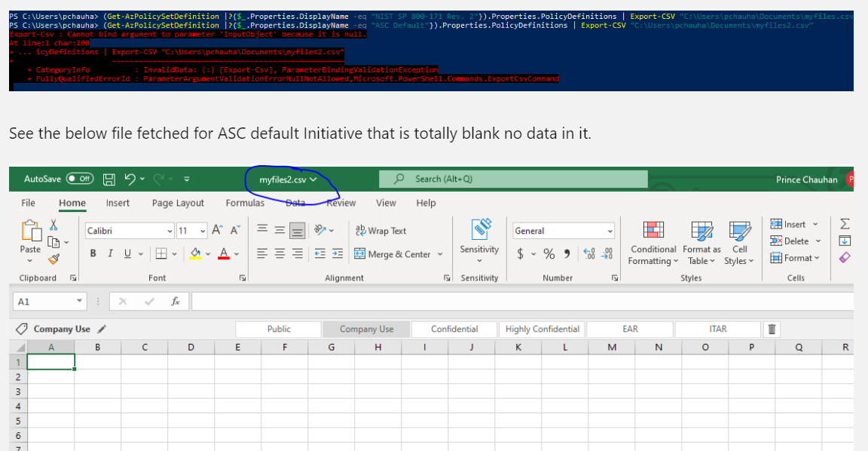The image size is (868, 451).
Task: Open the Help ribbon tab
Action: click(426, 203)
